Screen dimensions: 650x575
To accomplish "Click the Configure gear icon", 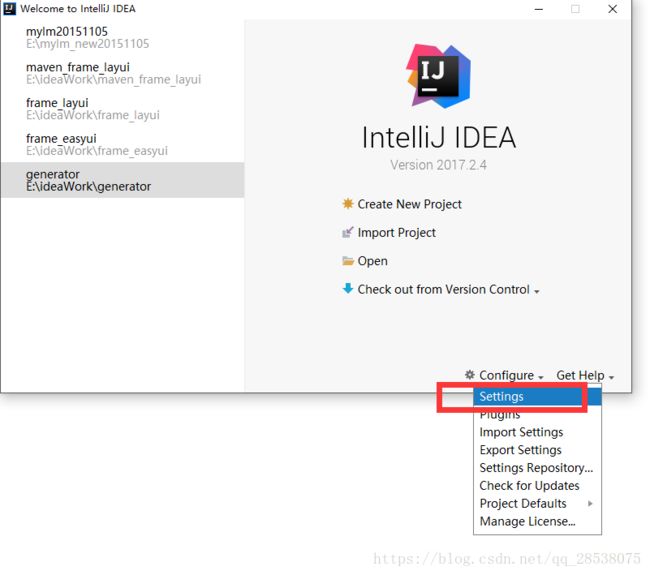I will 470,375.
